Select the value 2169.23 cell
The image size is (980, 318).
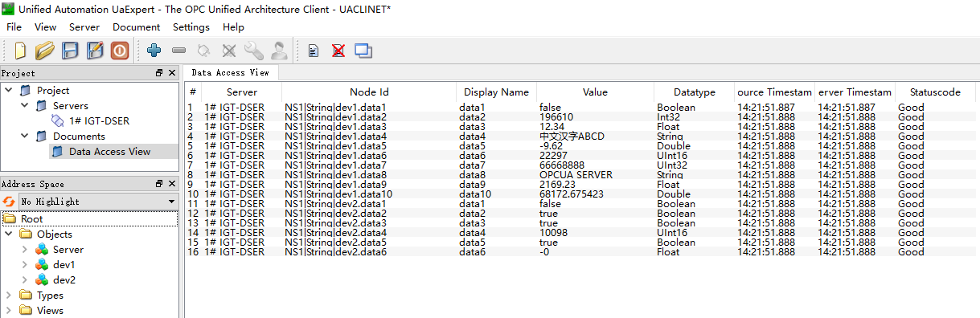point(557,185)
